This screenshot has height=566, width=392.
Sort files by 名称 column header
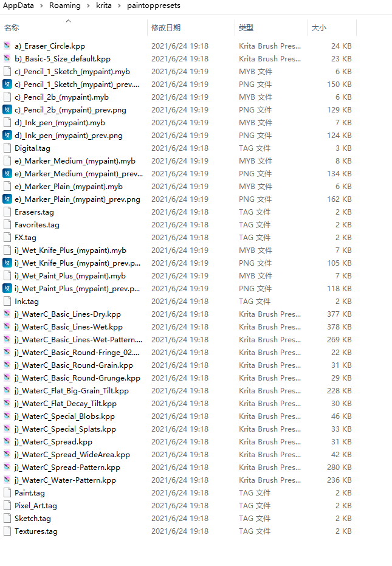12,28
